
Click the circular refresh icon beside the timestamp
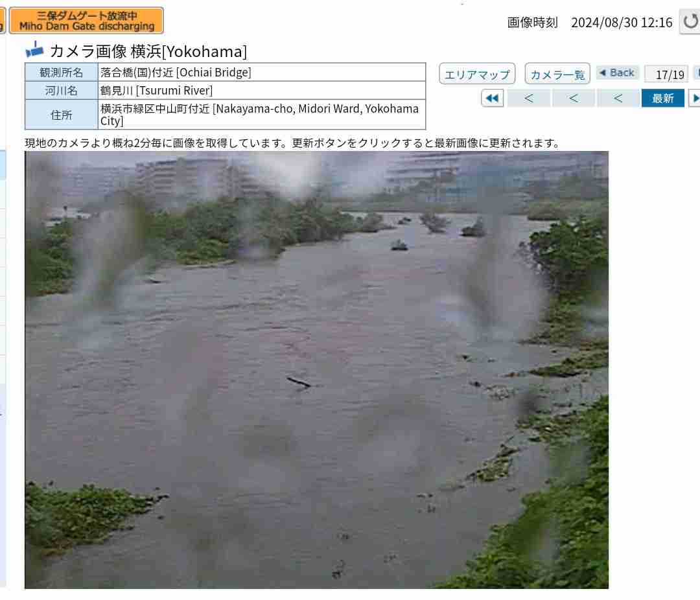coord(690,21)
